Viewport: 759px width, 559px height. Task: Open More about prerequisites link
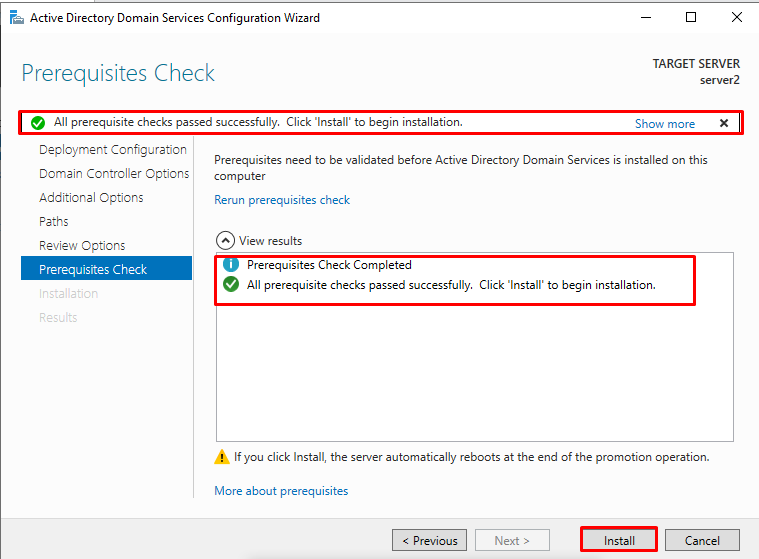click(281, 491)
